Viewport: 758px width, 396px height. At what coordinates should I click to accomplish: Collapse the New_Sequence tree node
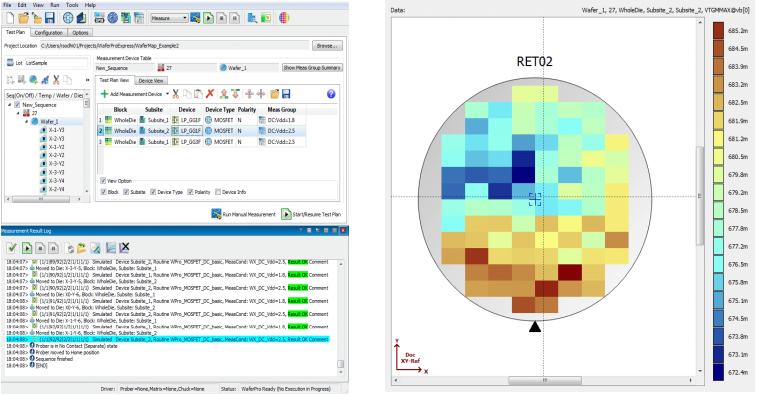9,104
